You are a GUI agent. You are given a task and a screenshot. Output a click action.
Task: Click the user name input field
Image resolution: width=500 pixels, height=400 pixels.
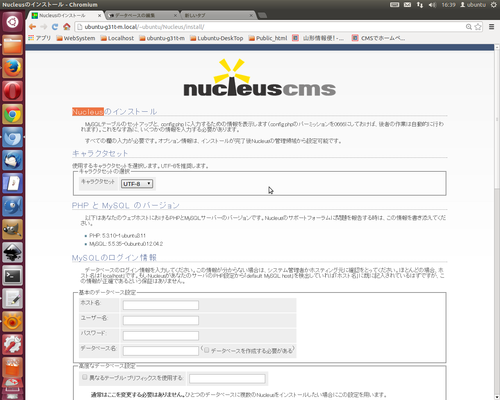click(x=161, y=320)
